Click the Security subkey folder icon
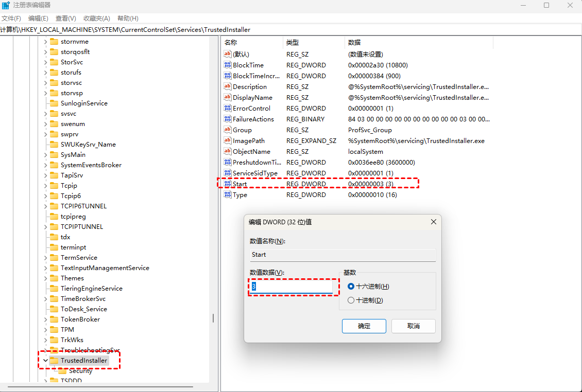The width and height of the screenshot is (582, 392). point(63,371)
